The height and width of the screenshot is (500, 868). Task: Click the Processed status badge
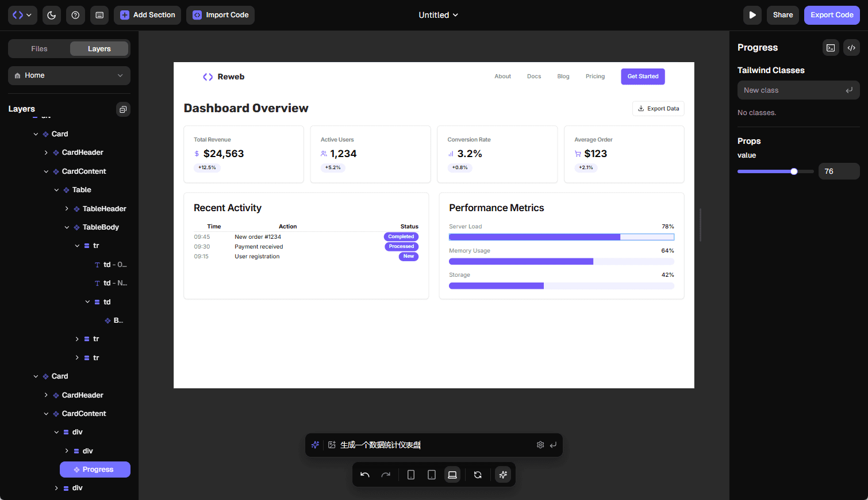pyautogui.click(x=401, y=246)
